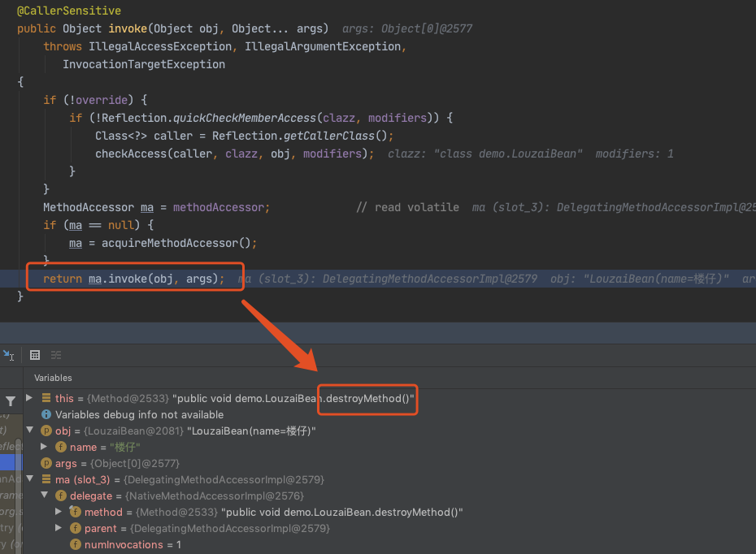
Task: Click the Variables filter funnel icon
Action: click(x=11, y=400)
